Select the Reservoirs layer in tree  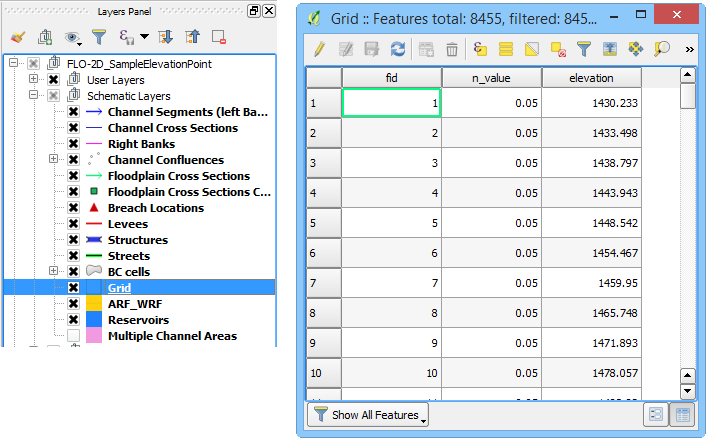(139, 320)
